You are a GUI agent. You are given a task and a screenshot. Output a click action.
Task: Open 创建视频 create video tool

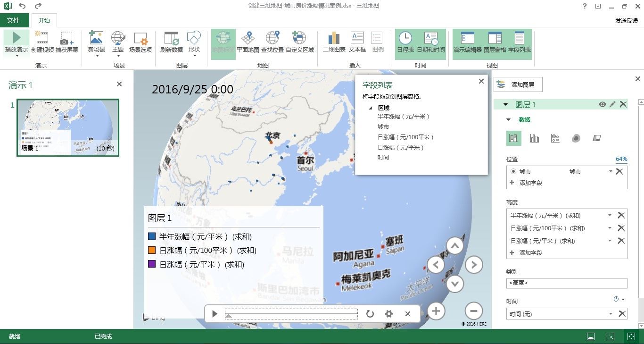click(x=42, y=42)
